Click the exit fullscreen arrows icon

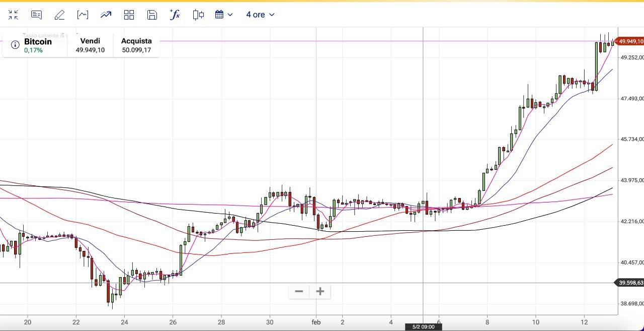tap(13, 15)
